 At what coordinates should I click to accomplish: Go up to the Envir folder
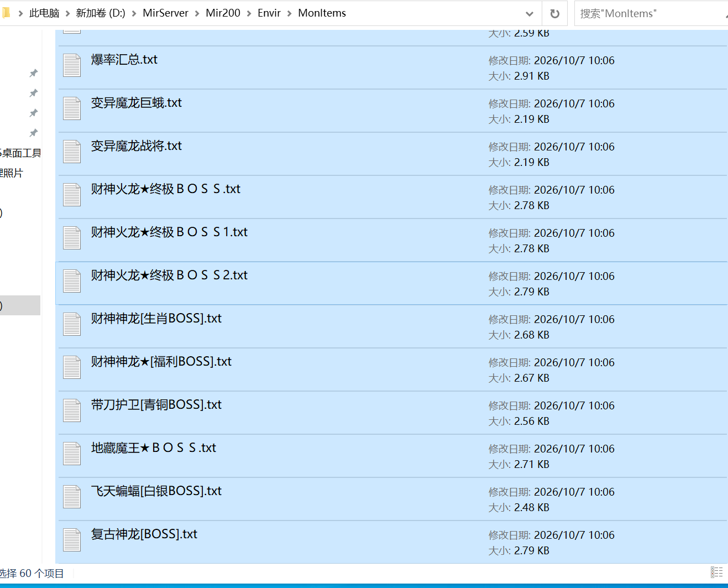point(269,13)
